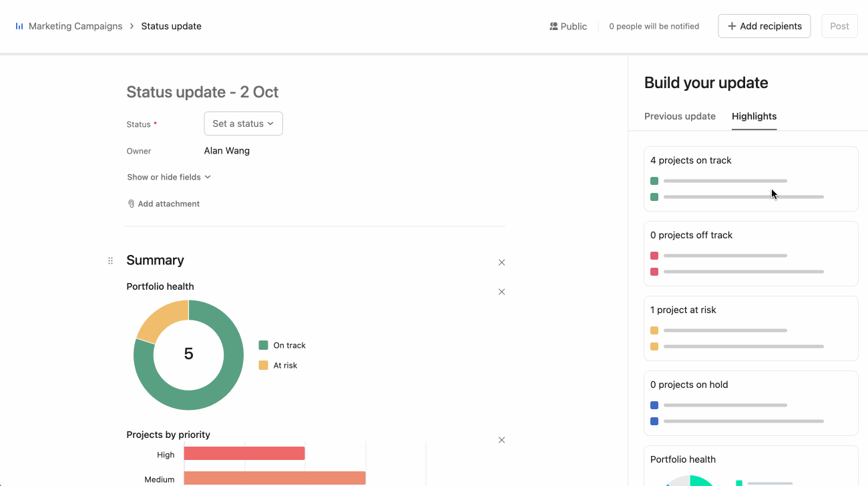Screen dimensions: 868x486
Task: Click the At risk yellow legend swatch
Action: pos(263,365)
